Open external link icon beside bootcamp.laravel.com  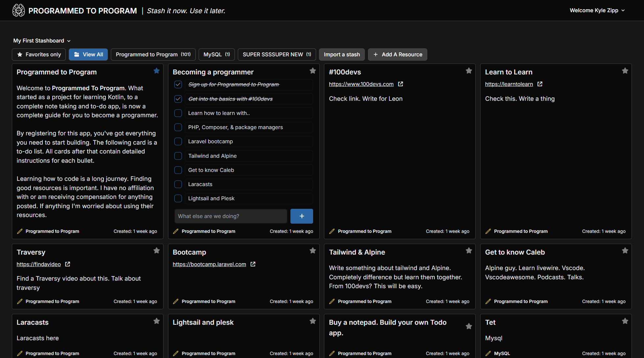(253, 264)
